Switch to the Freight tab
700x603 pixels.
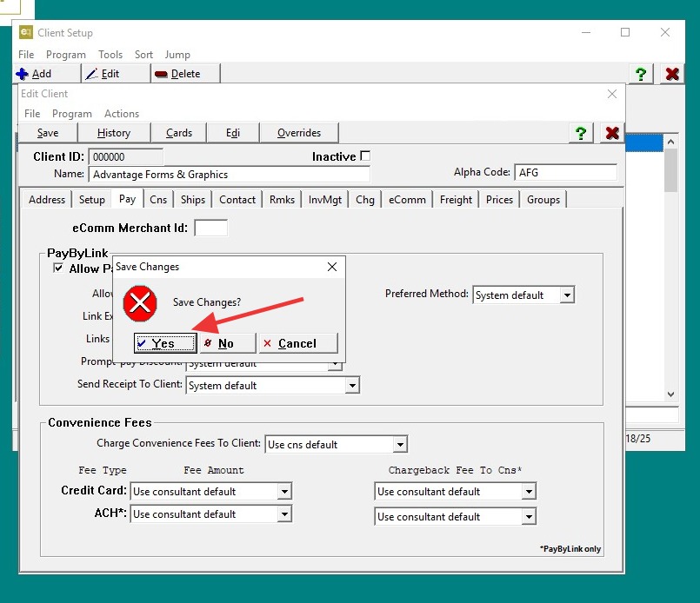coord(456,199)
